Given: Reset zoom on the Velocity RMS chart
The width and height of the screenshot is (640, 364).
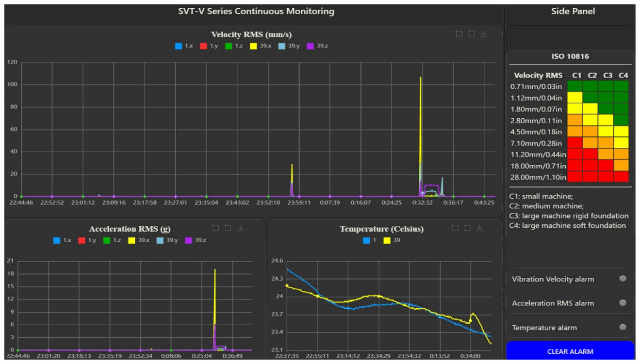Looking at the screenshot, I should [x=471, y=33].
